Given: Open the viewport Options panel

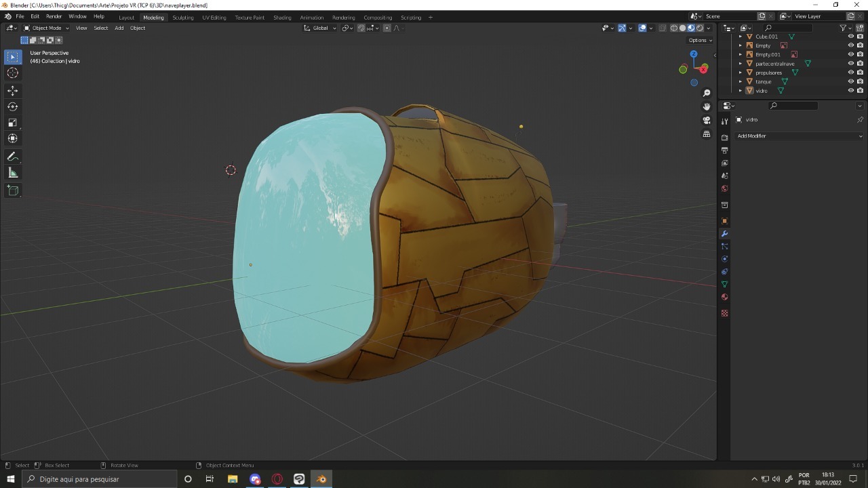Looking at the screenshot, I should (699, 40).
